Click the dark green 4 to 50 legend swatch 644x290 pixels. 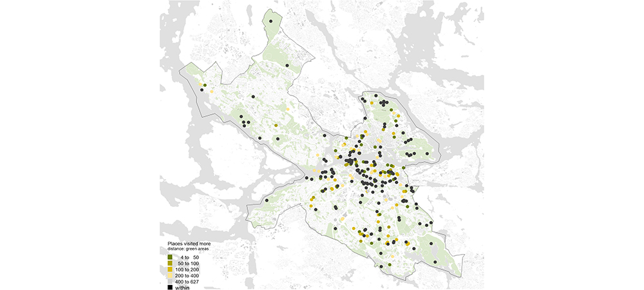coord(170,257)
